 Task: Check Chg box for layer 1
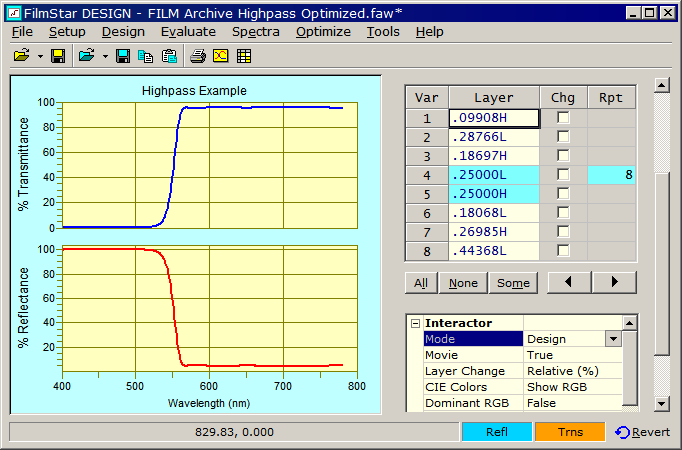tap(563, 117)
